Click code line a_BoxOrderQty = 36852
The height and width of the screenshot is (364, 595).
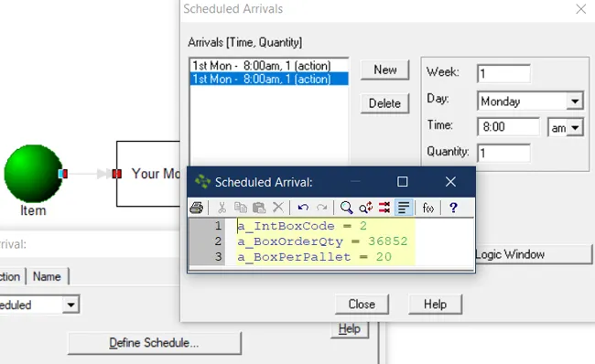point(322,241)
